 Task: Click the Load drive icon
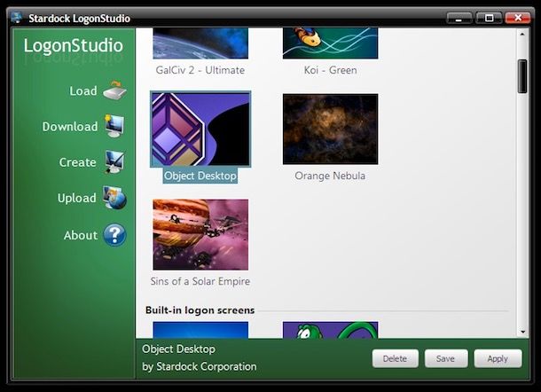pos(115,90)
